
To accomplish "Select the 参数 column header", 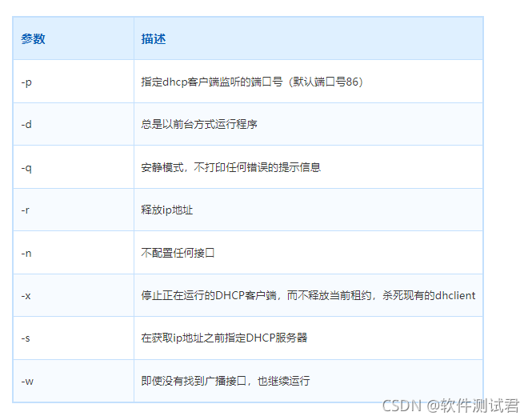I will [x=74, y=38].
